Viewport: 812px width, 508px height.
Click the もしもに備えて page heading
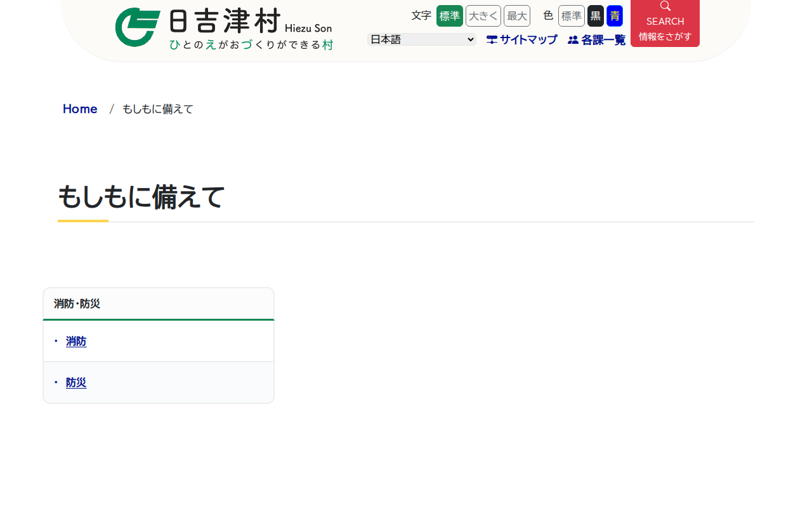(141, 197)
